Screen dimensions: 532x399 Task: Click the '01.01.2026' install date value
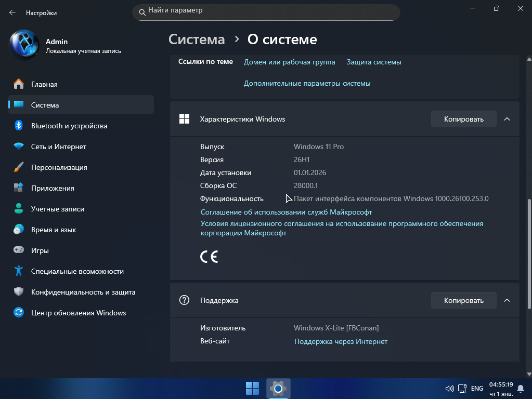[x=310, y=172]
